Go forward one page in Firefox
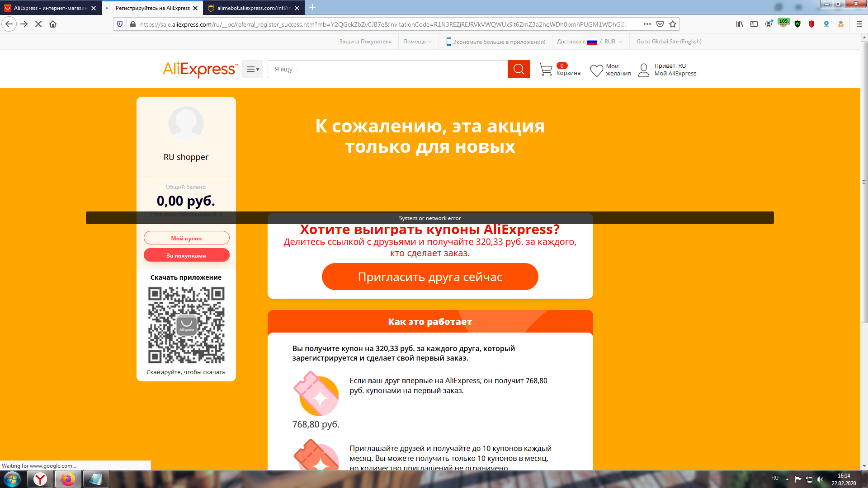 [x=24, y=24]
